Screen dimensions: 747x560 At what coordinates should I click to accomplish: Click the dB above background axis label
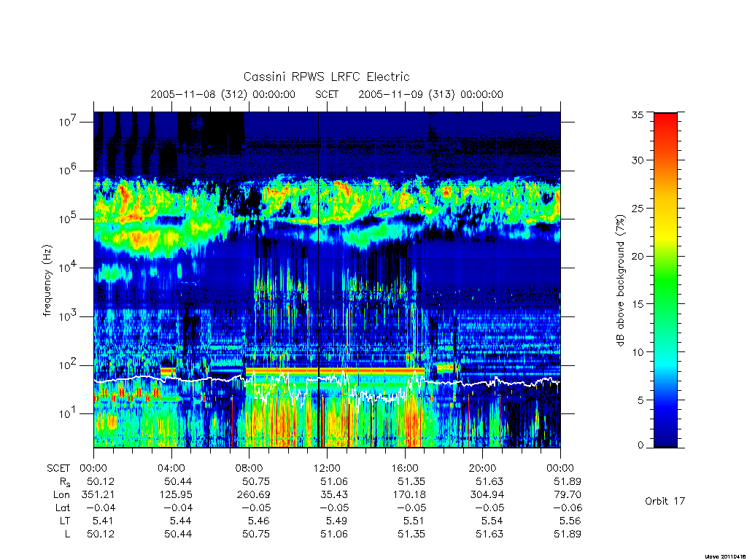[620, 281]
